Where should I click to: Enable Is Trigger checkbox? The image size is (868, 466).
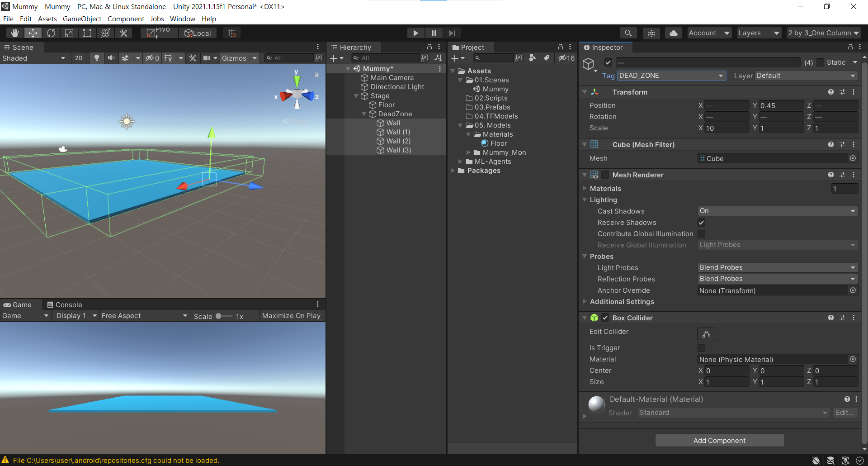[x=702, y=348]
